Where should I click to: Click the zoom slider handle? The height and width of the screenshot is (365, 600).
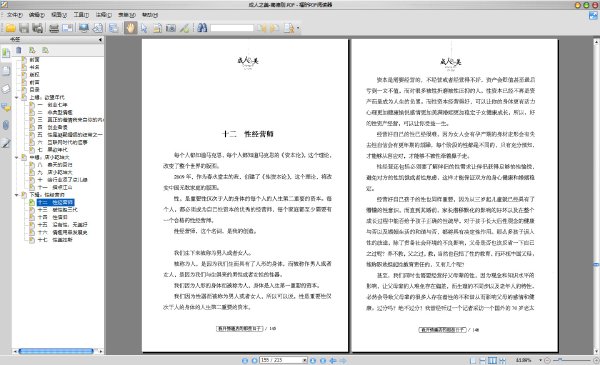560,360
